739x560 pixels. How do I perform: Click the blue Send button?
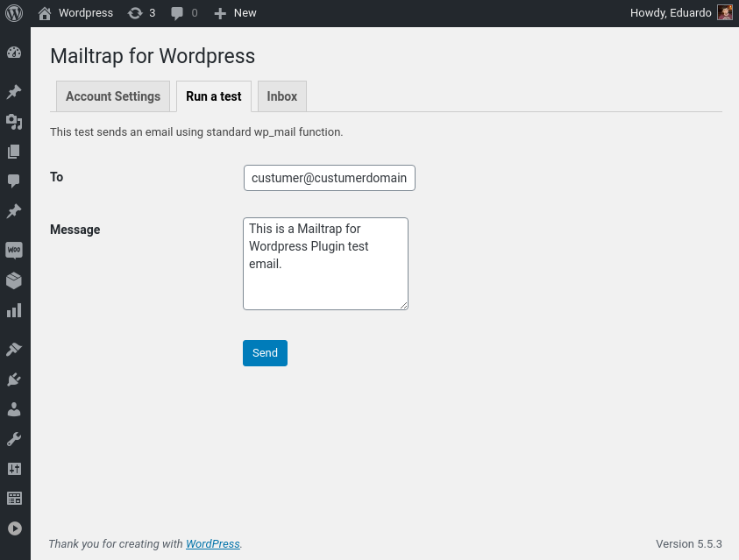pos(265,353)
